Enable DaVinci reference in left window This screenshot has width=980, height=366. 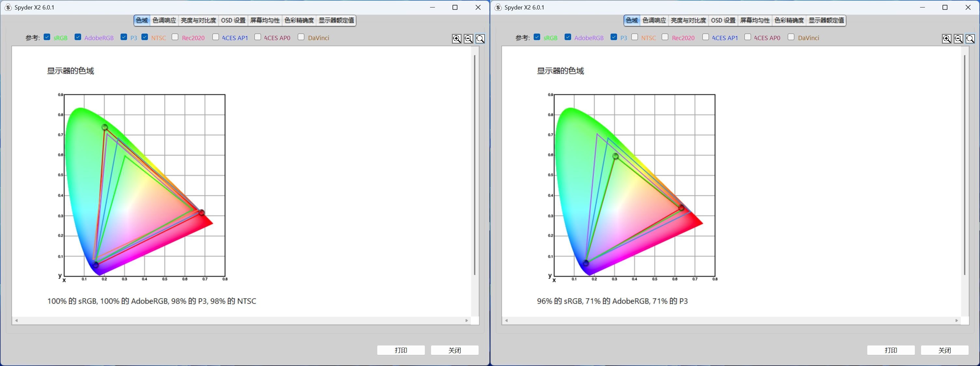[301, 37]
